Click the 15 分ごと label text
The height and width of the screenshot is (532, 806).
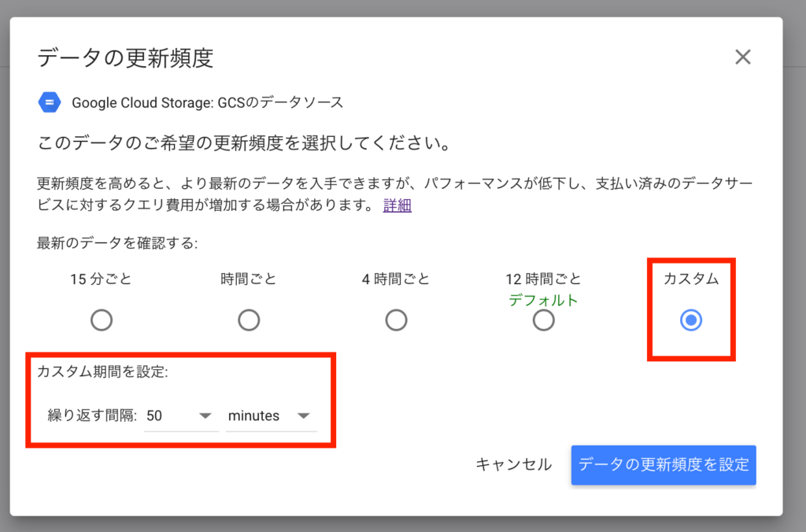point(101,279)
